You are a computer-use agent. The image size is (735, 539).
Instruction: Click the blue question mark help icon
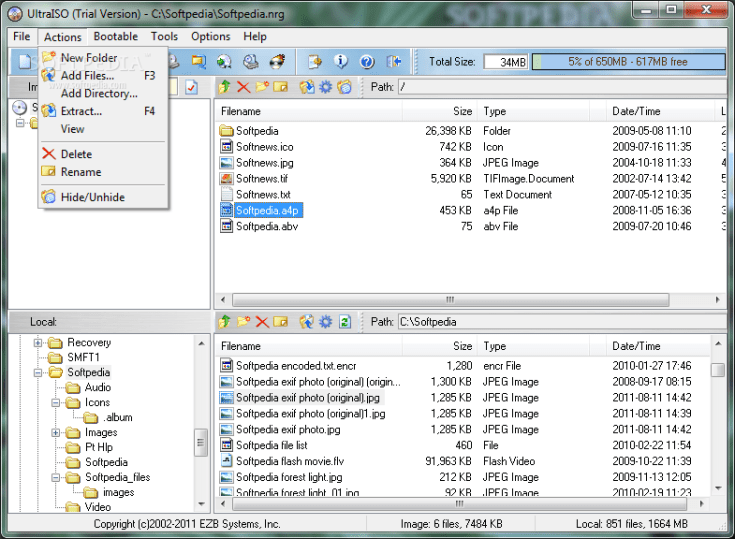tap(367, 61)
